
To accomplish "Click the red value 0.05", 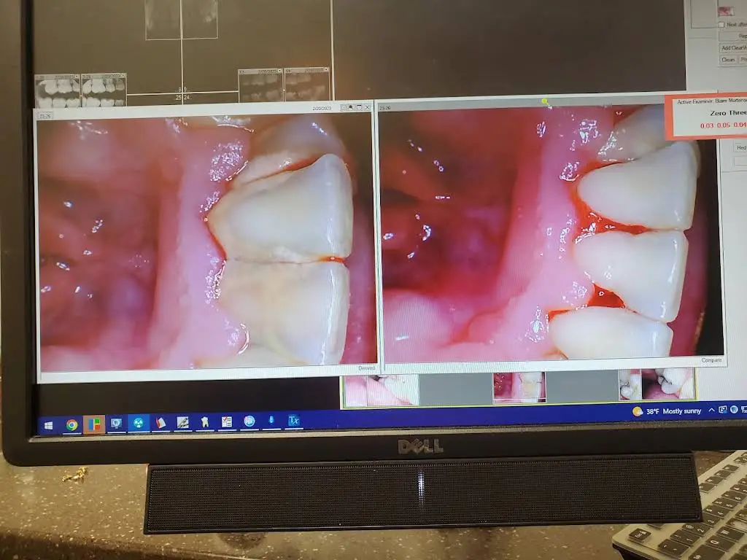I will tap(723, 125).
